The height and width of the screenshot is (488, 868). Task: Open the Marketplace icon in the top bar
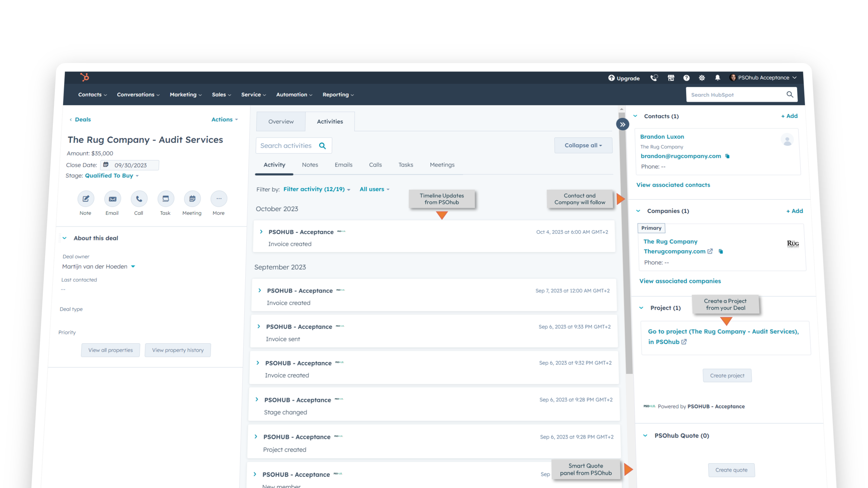[671, 78]
